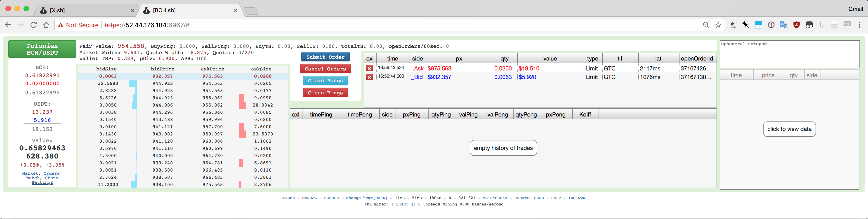Click START for the XMR miner
This screenshot has width=868, height=219.
coord(402,204)
